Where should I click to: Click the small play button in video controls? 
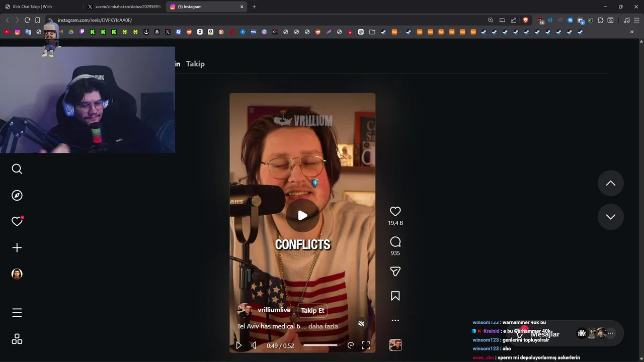tap(238, 345)
